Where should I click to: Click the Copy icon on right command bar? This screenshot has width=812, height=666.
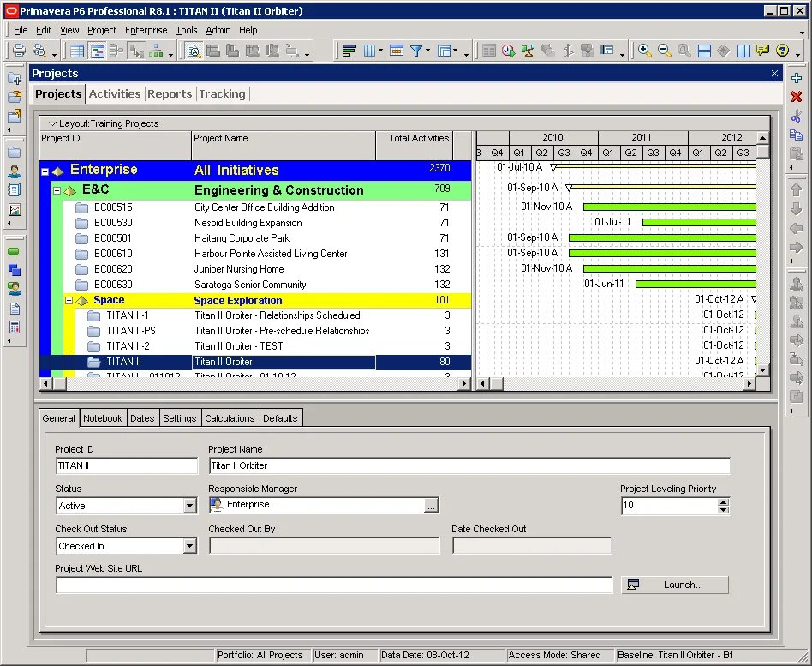point(797,135)
